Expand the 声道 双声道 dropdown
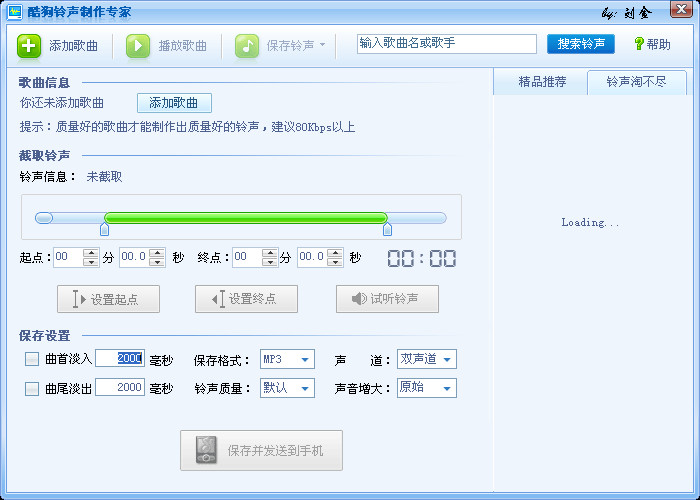This screenshot has height=500, width=700. tap(427, 359)
